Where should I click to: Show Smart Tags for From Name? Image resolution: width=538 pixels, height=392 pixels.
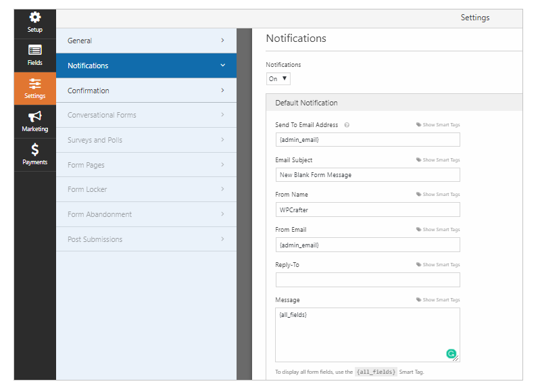coord(438,194)
